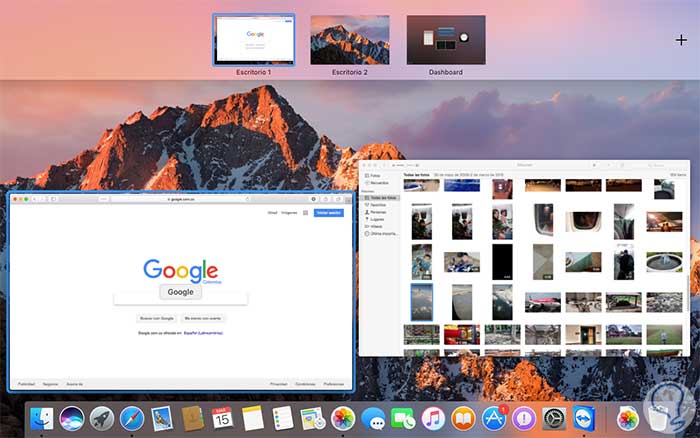Viewport: 700px width, 438px height.
Task: Open the Publicidad footer link
Action: [x=26, y=384]
